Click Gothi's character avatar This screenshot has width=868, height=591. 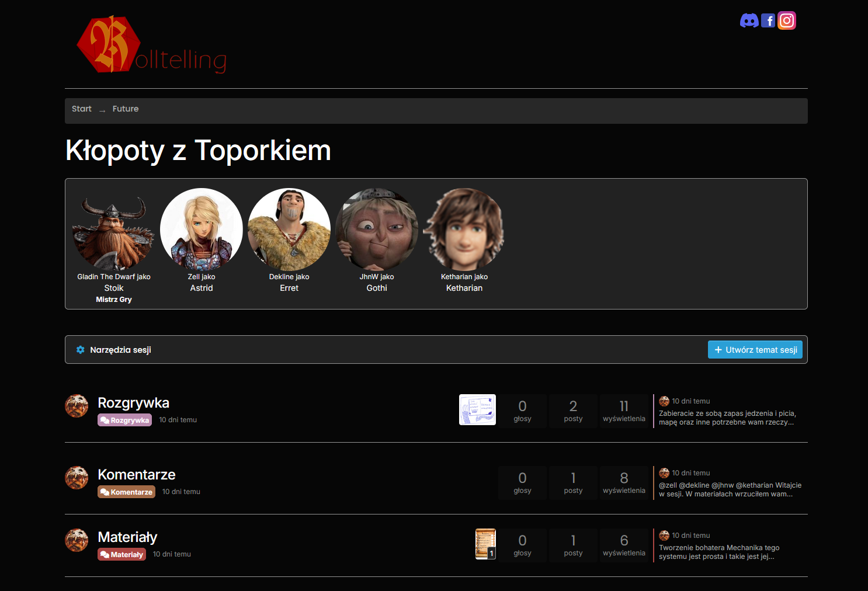coord(377,230)
